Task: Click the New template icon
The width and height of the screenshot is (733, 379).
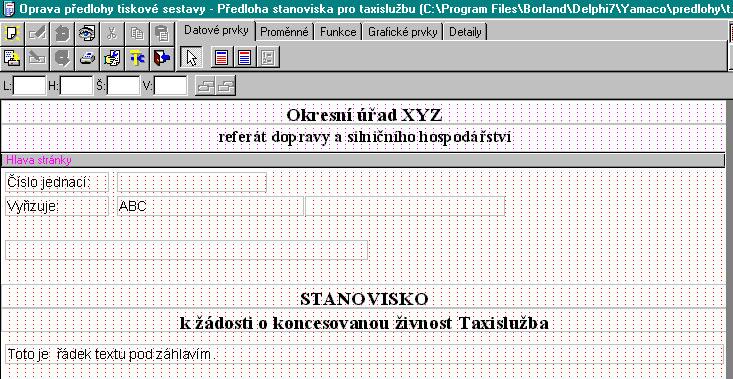Action: [13, 33]
